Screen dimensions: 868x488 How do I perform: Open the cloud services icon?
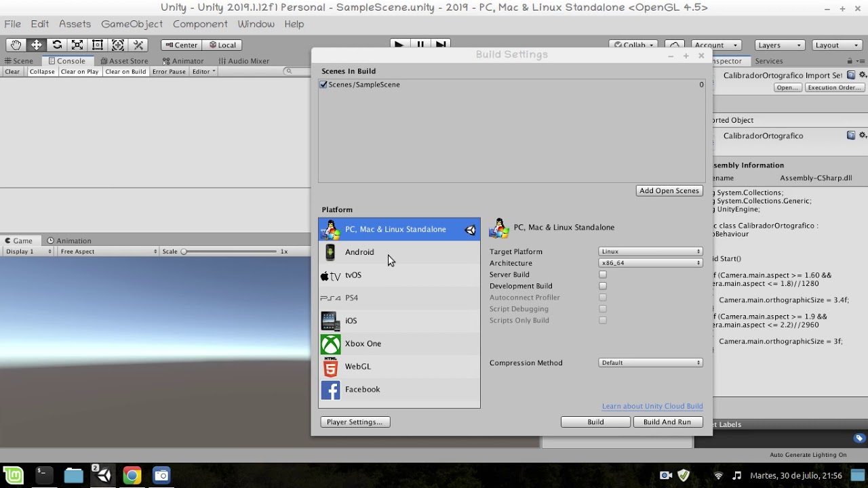click(x=674, y=45)
